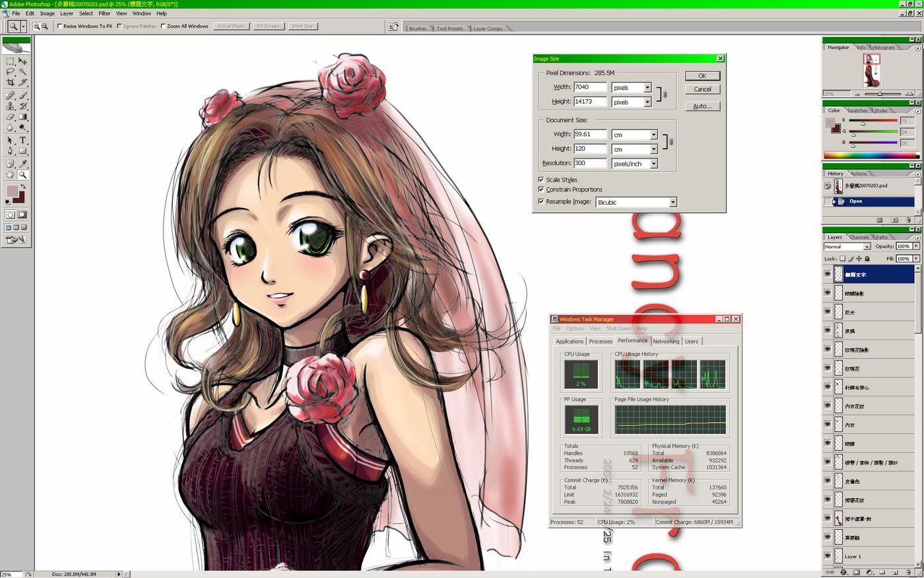The height and width of the screenshot is (578, 924).
Task: Select the Clone Stamp tool
Action: click(x=10, y=106)
